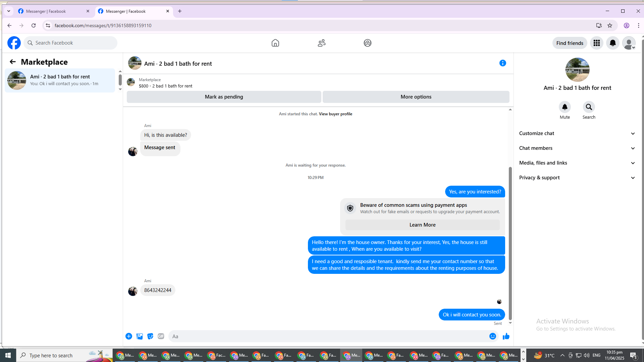Viewport: 644px width, 362px height.
Task: Open the notifications bell in header
Action: [x=613, y=43]
